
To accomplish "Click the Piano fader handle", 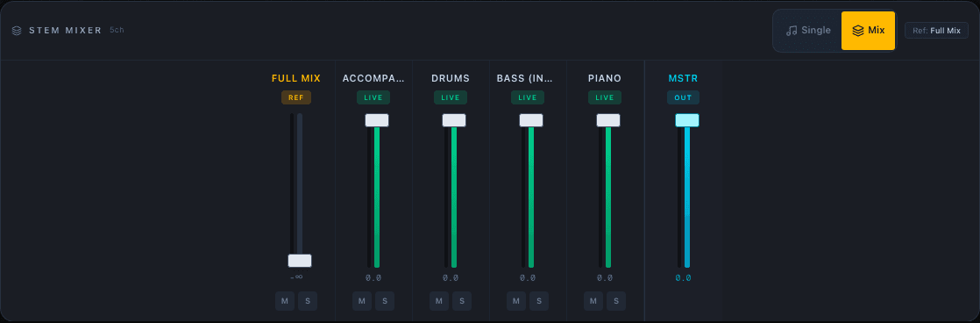I will point(608,120).
